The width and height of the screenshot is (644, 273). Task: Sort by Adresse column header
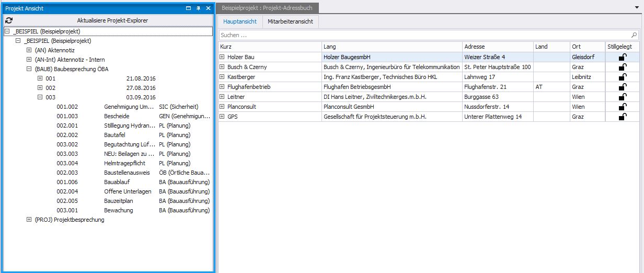pyautogui.click(x=498, y=47)
